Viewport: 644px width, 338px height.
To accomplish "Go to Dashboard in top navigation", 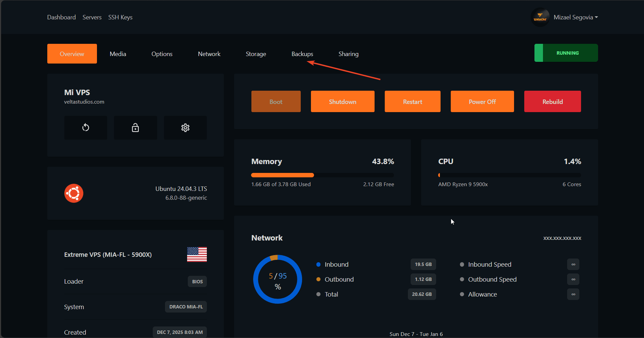I will 62,17.
